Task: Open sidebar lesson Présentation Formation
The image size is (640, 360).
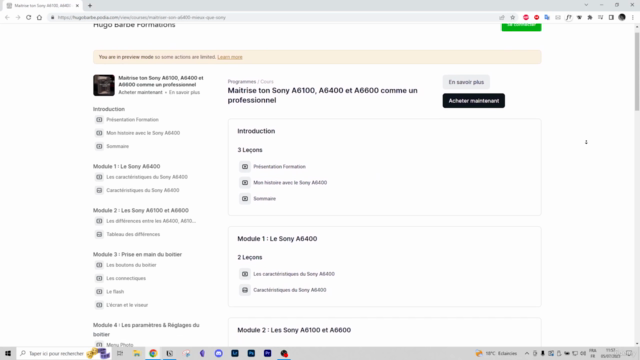Action: click(x=132, y=120)
